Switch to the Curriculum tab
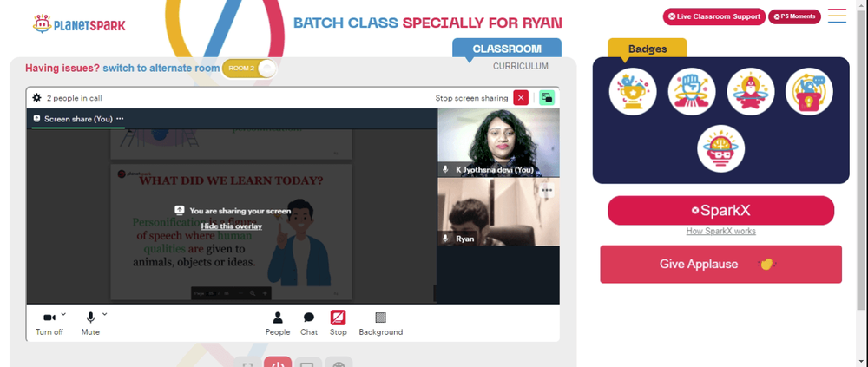Screen dimensions: 868x367 520,66
